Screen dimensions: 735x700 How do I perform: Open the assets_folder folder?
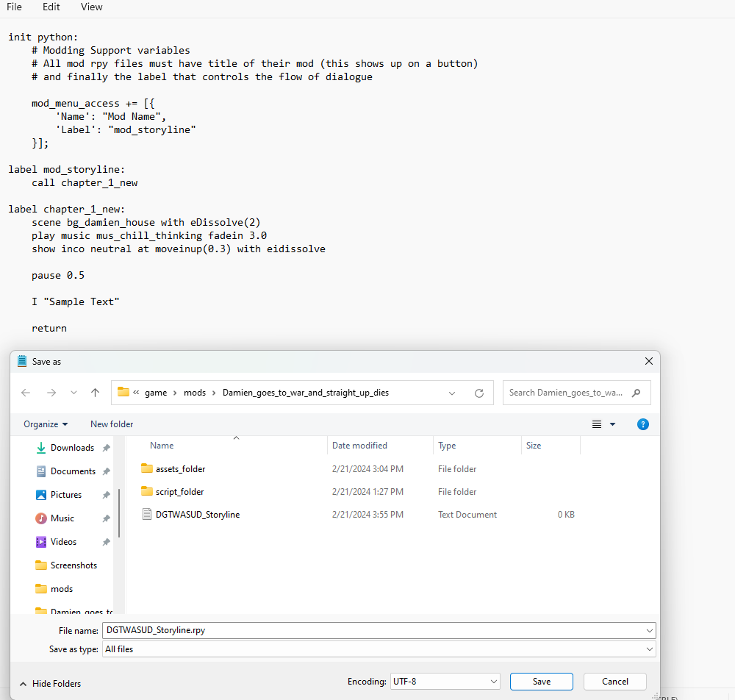coord(180,469)
